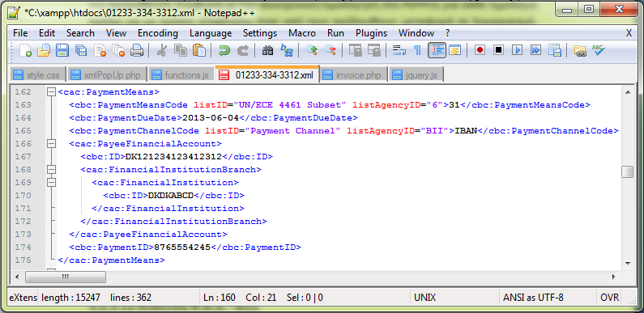Run macro multiple times icon
This screenshot has height=313, width=644.
(x=536, y=50)
